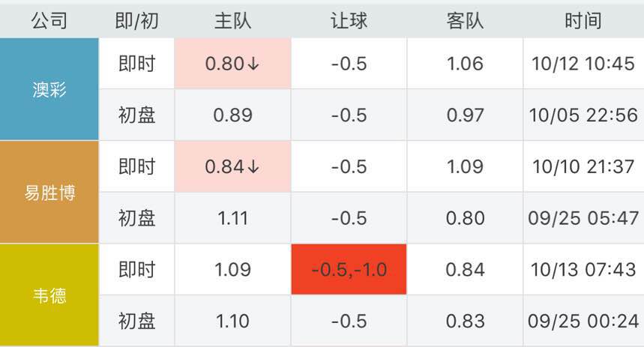Click the 时间 column header

click(x=583, y=20)
